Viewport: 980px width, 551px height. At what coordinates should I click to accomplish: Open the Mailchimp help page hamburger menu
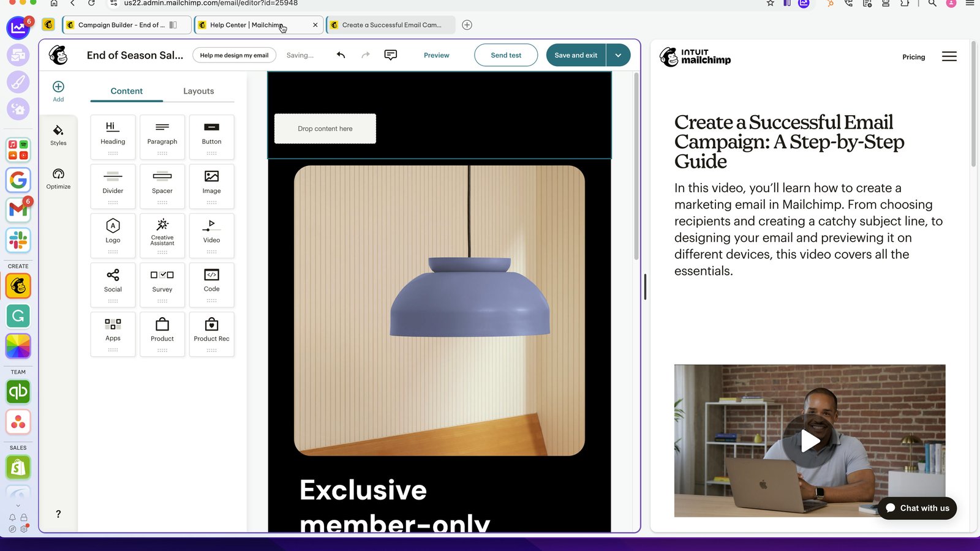[949, 56]
